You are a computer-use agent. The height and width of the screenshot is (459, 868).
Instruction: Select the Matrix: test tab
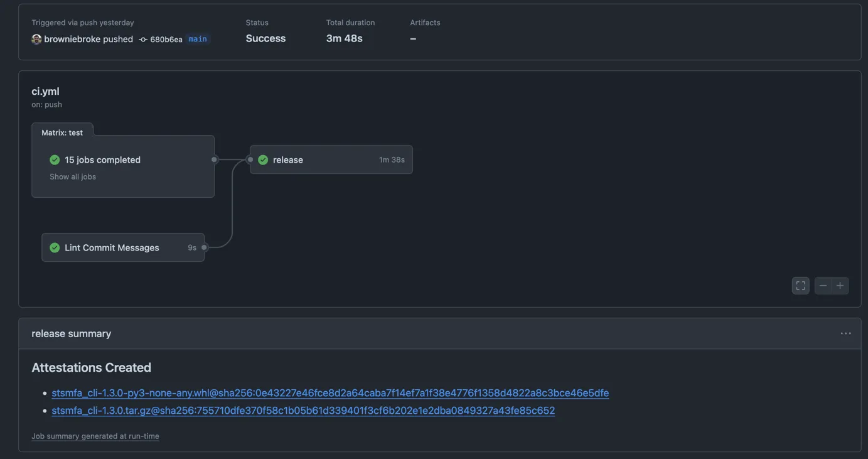[62, 132]
